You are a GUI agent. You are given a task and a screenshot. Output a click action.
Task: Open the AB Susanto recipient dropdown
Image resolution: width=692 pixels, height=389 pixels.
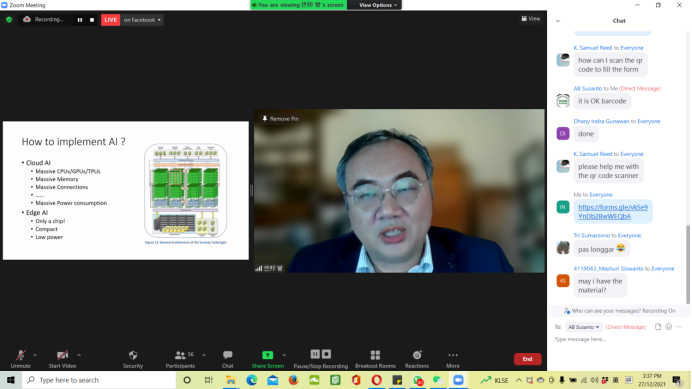[x=583, y=327]
